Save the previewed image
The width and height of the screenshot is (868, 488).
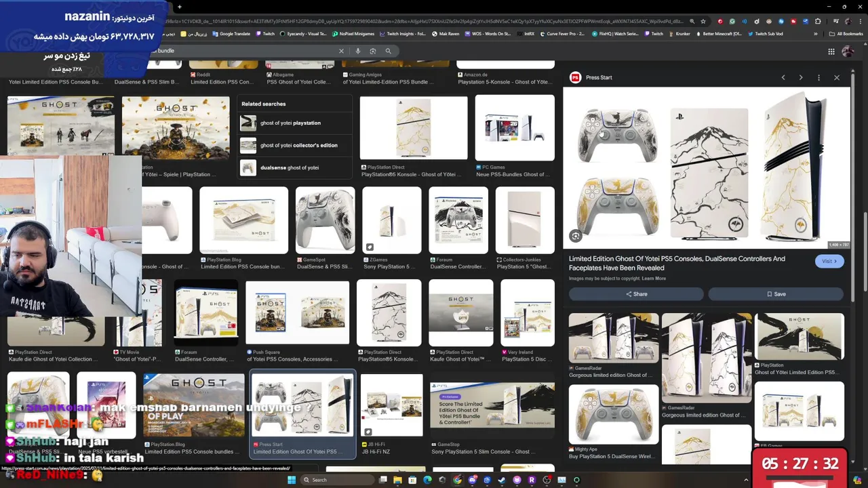(776, 294)
